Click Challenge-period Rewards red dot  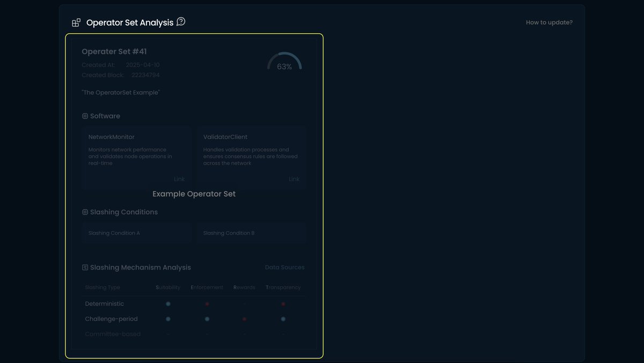[244, 319]
